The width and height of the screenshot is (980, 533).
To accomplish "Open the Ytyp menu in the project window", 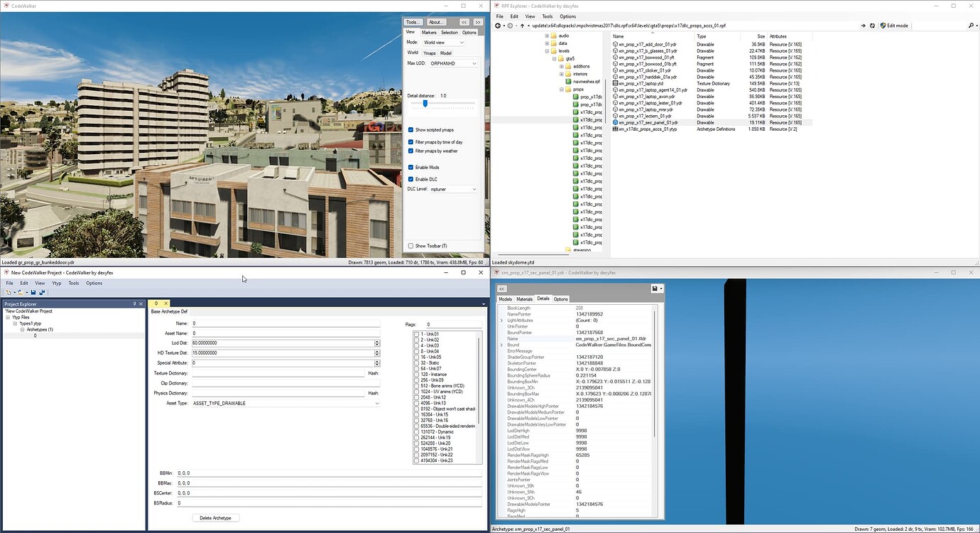I will click(56, 283).
